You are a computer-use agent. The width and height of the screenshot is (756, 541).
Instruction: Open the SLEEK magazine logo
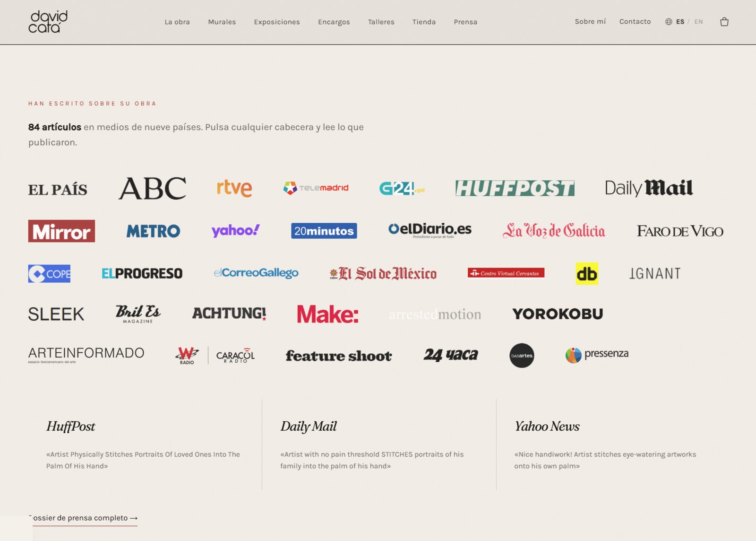point(56,314)
